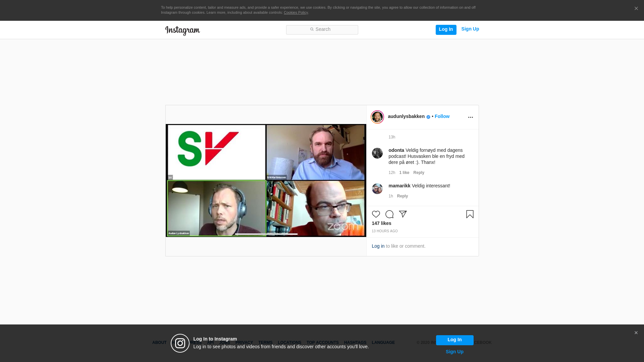Click the mamarikk username

(x=399, y=186)
